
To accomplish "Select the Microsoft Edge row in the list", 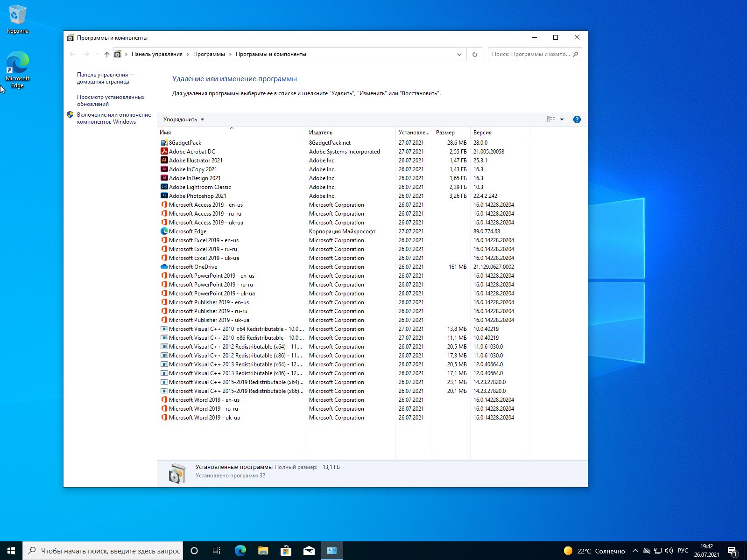I will pos(188,231).
